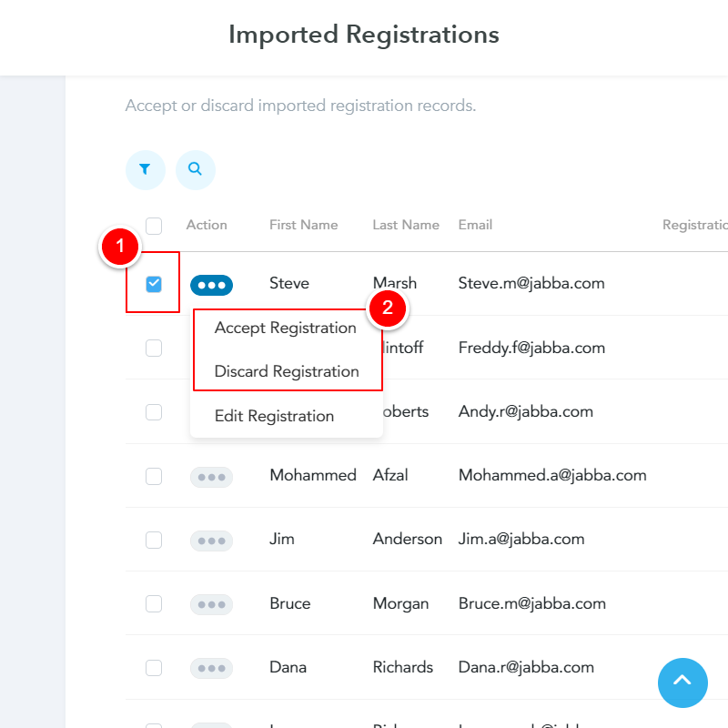This screenshot has width=728, height=728.
Task: Click the Email column header
Action: click(x=475, y=225)
